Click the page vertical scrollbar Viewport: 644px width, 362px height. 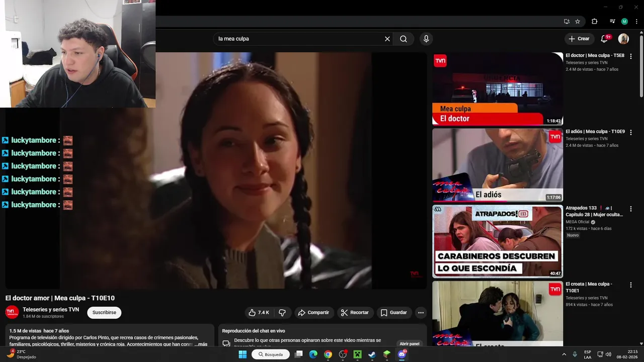click(641, 65)
